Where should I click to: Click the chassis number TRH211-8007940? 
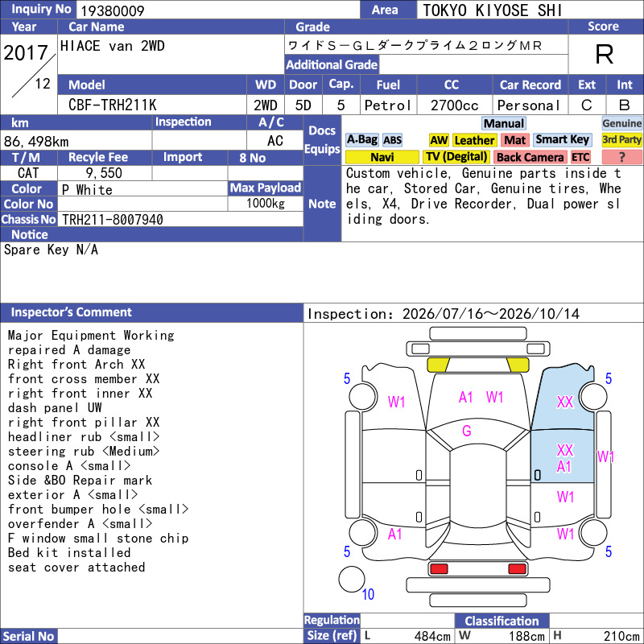pos(112,219)
